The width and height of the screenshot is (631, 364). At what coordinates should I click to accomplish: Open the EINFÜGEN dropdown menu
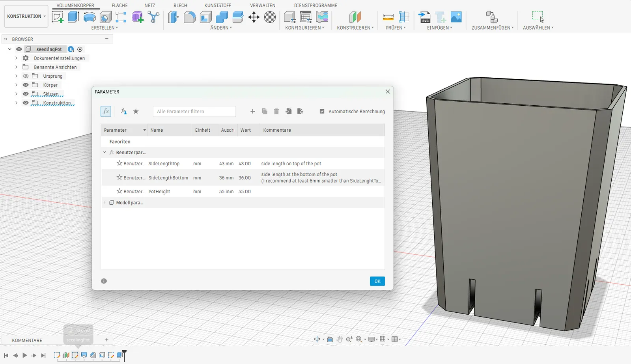tap(440, 28)
